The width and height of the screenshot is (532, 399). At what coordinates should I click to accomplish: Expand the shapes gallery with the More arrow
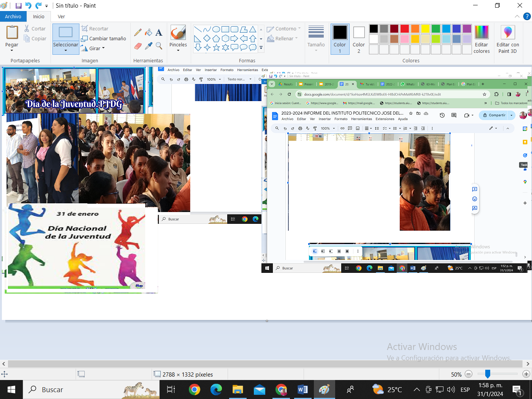tap(261, 48)
